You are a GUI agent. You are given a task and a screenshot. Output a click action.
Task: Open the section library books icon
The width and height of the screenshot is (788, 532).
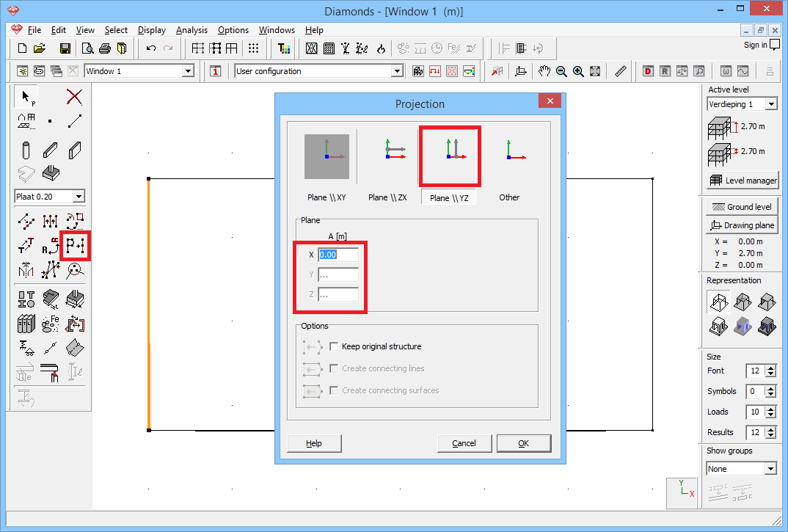(26, 324)
